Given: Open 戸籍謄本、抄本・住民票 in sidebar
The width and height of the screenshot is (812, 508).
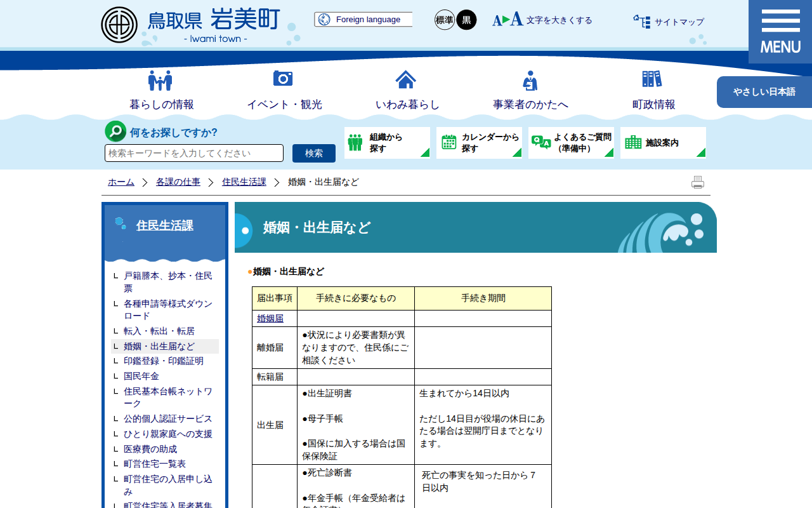Looking at the screenshot, I should (x=168, y=282).
